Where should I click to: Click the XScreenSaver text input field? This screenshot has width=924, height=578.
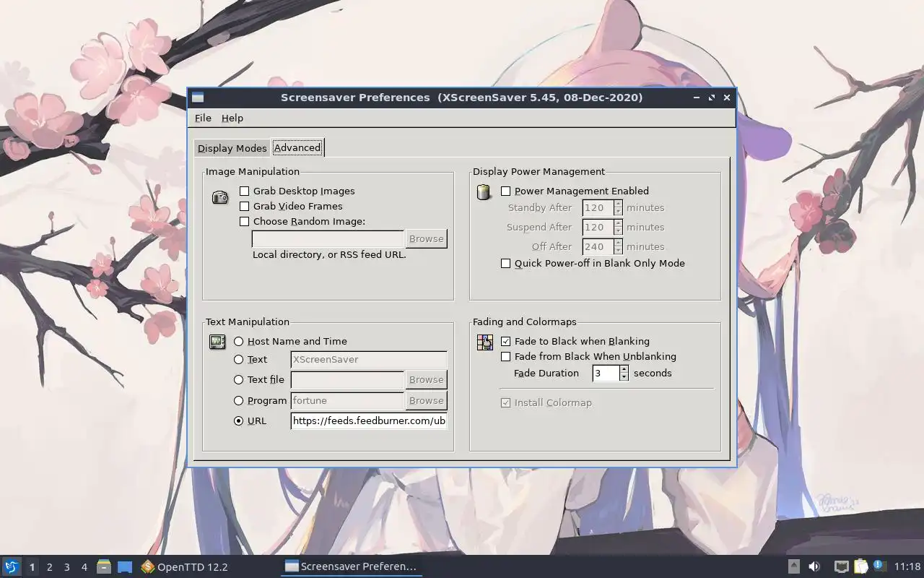[x=369, y=360]
